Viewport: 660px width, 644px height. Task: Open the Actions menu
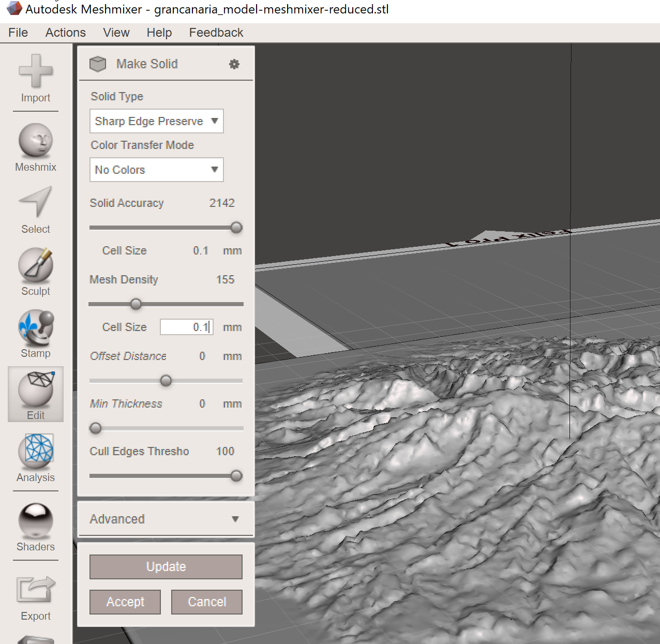coord(66,33)
